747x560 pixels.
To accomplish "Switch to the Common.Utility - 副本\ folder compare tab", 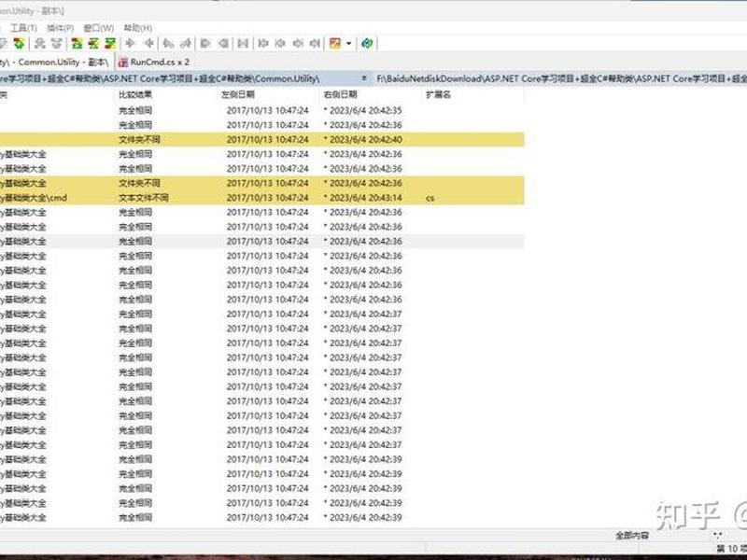I will tap(55, 62).
